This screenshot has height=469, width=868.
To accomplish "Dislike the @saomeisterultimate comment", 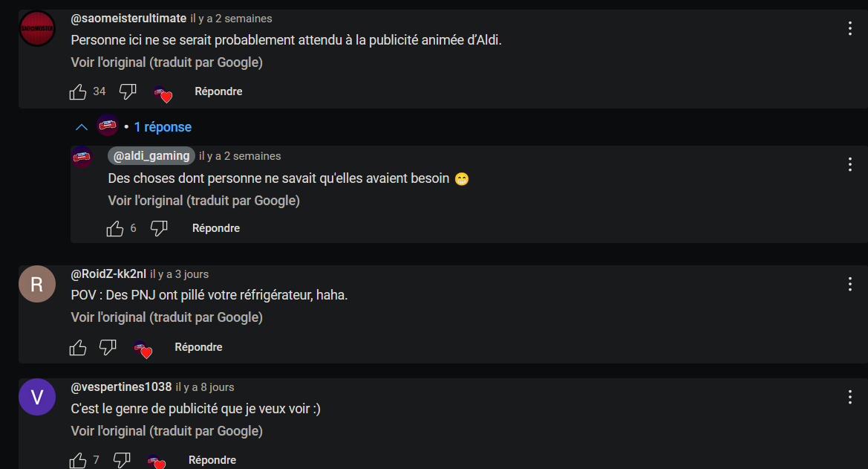I will [128, 92].
